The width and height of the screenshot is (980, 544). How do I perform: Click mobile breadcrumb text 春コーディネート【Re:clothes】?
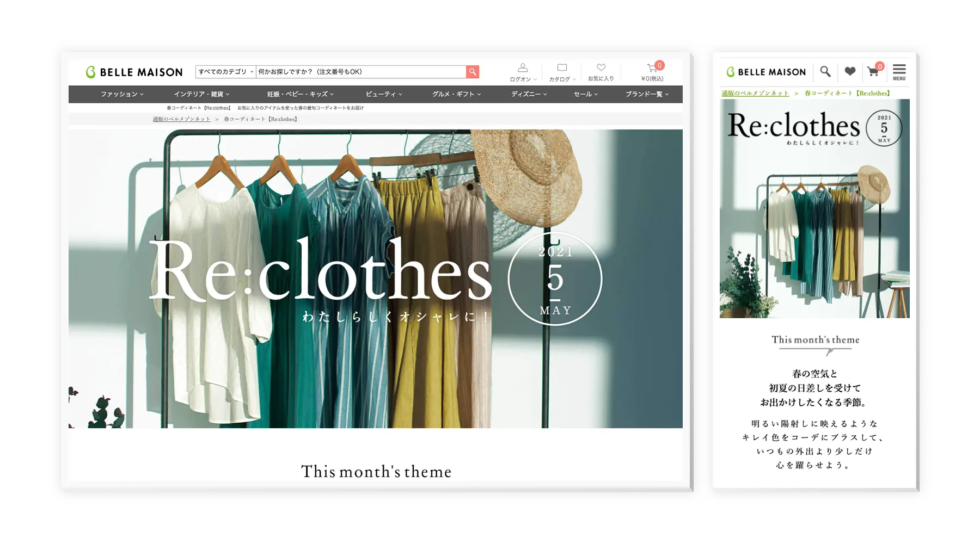click(848, 93)
